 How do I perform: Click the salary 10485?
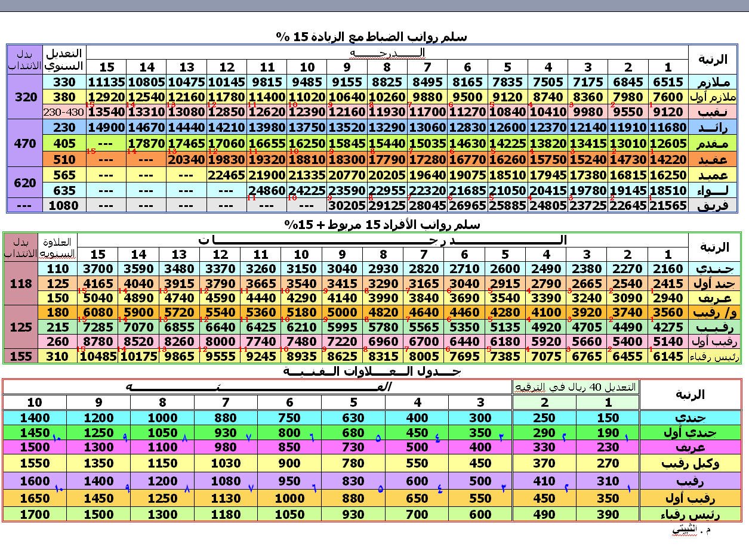tap(98, 356)
